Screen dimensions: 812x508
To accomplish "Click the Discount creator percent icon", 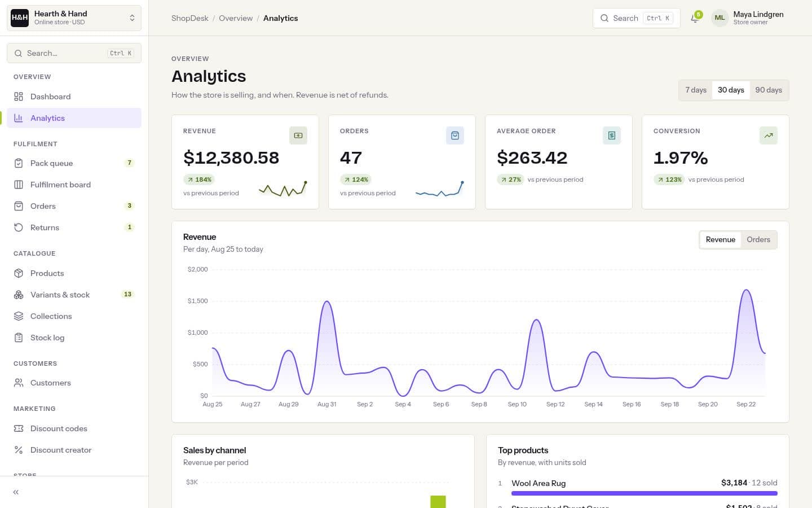I will 19,450.
